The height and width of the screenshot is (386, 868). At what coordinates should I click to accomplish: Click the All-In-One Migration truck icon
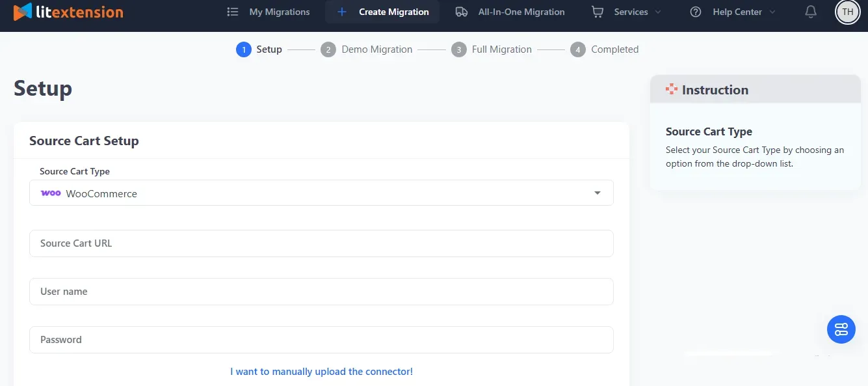[462, 12]
